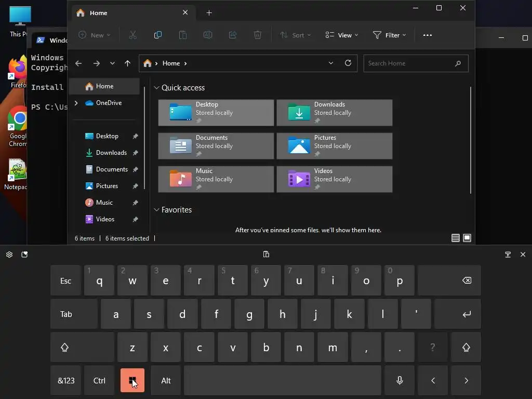Select the Home tab in Explorer

[132, 13]
